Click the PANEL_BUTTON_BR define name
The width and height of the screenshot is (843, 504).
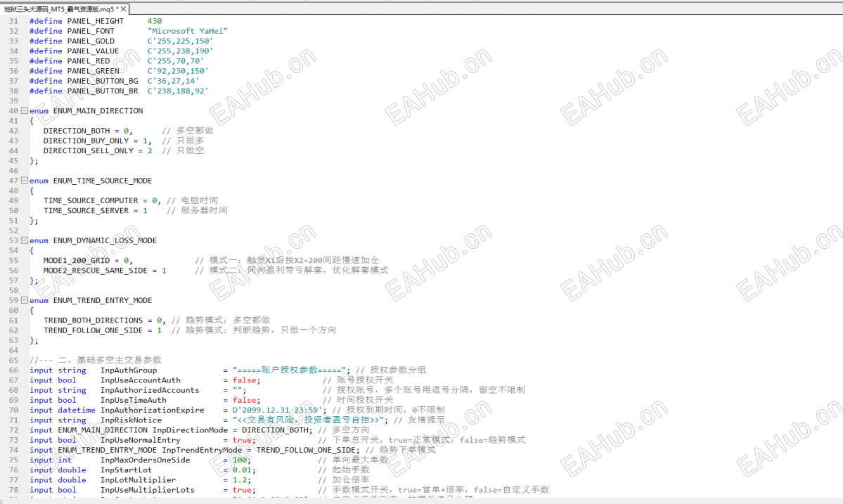pyautogui.click(x=103, y=91)
